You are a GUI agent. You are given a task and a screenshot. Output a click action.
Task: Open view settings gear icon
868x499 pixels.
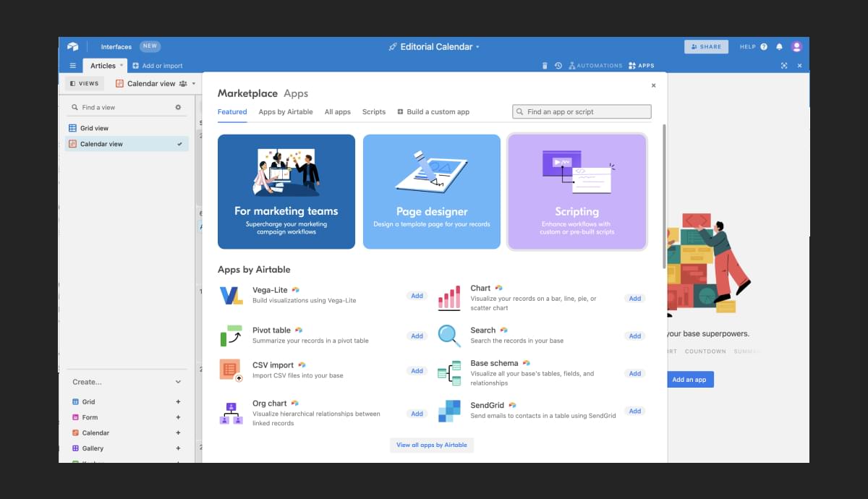point(179,107)
